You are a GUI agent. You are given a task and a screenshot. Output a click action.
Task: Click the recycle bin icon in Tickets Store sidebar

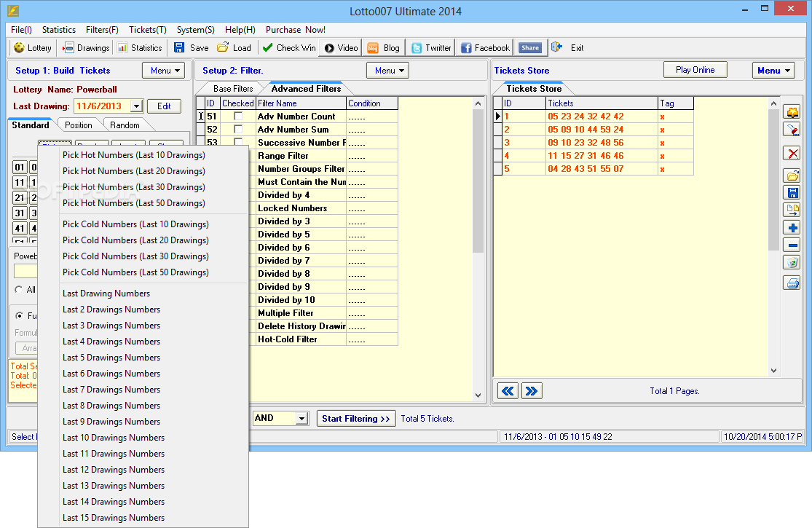792,262
